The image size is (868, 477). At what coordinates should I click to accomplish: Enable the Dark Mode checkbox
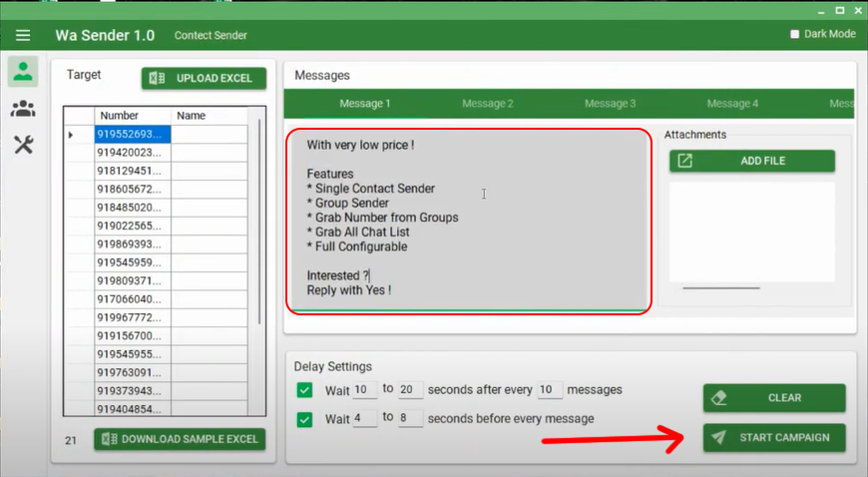(x=795, y=34)
